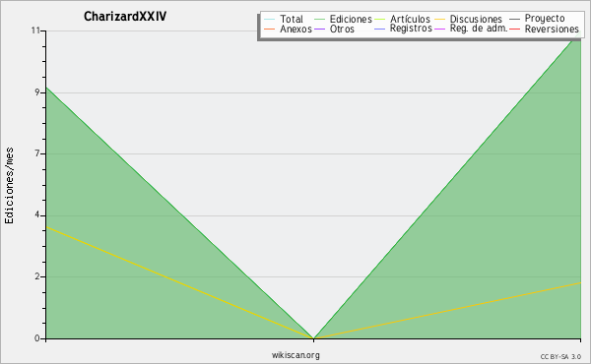Click the light blue Total legend line
This screenshot has height=364, width=591.
pos(270,19)
